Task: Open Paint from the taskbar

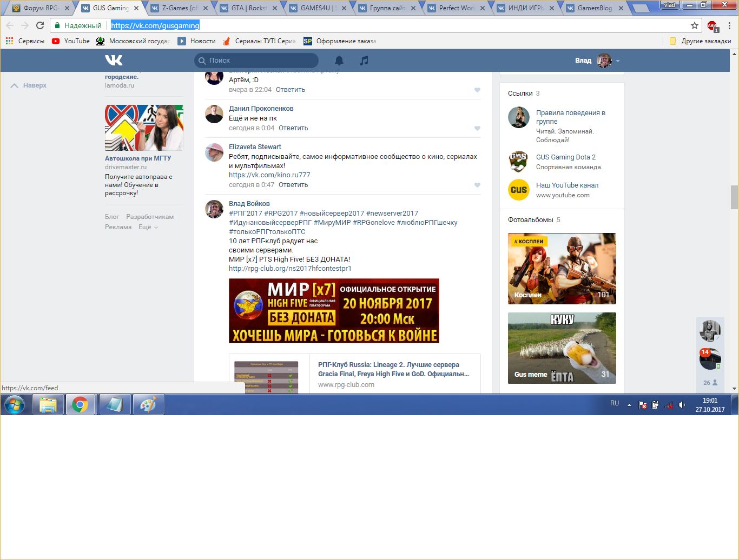Action: 148,404
